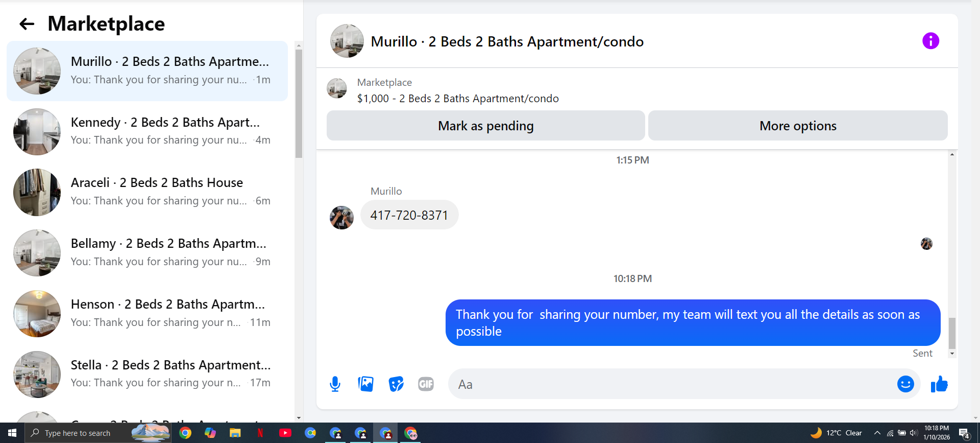Attach a photo using the image icon
Image resolution: width=980 pixels, height=443 pixels.
365,384
